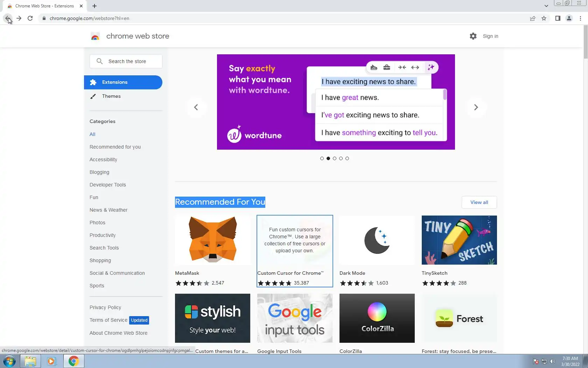Select the first carousel dot
Screen dimensions: 588x368
click(x=322, y=158)
